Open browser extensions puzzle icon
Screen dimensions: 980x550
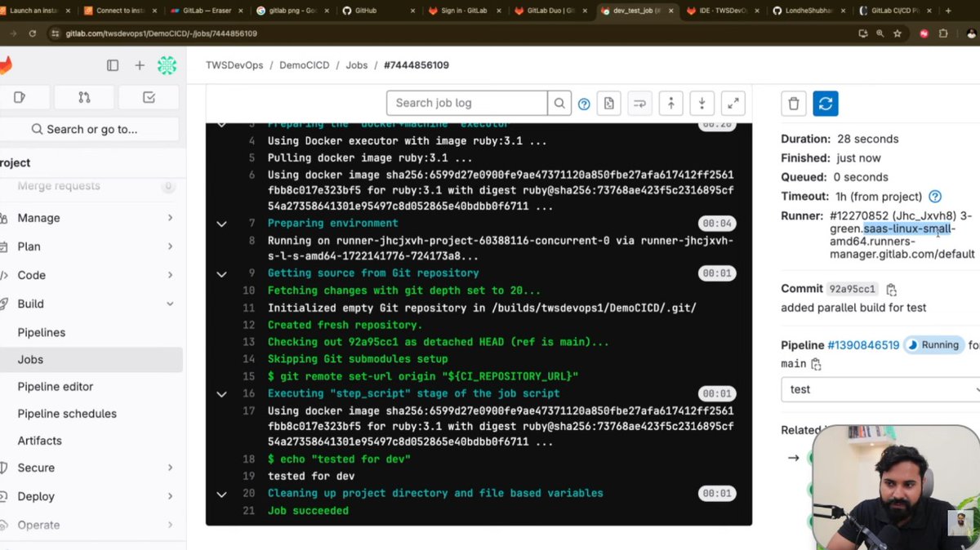(x=943, y=33)
